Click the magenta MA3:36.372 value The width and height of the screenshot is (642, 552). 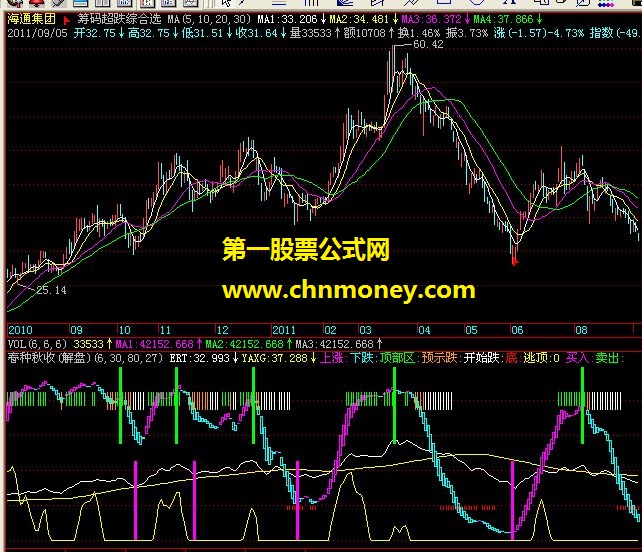[x=431, y=19]
